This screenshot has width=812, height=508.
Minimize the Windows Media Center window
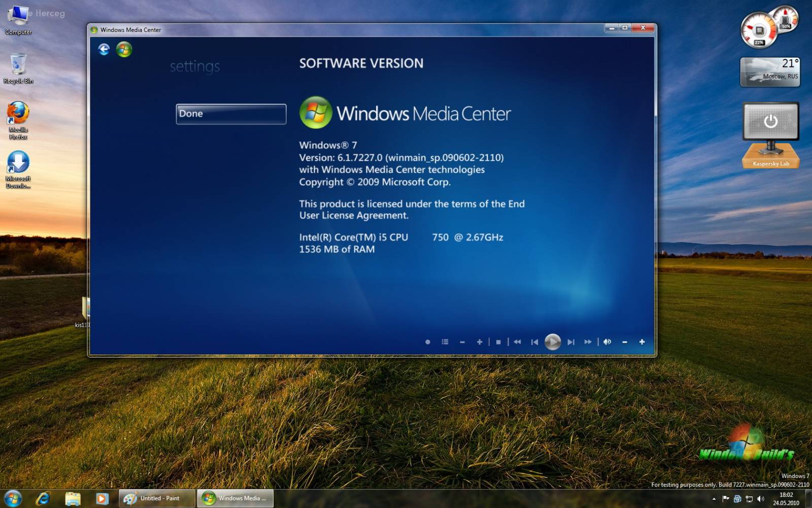[612, 28]
